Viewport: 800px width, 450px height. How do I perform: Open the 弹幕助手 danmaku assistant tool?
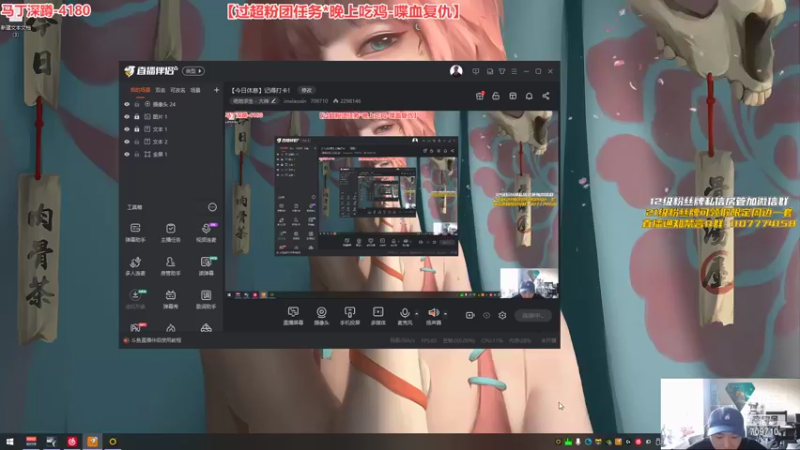click(x=135, y=232)
